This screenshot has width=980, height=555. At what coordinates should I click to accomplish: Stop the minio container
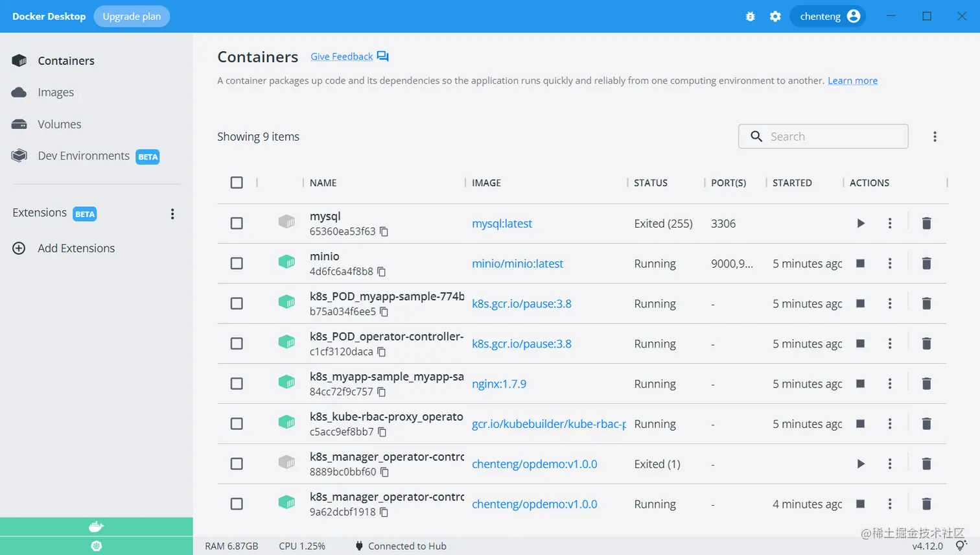pyautogui.click(x=861, y=263)
